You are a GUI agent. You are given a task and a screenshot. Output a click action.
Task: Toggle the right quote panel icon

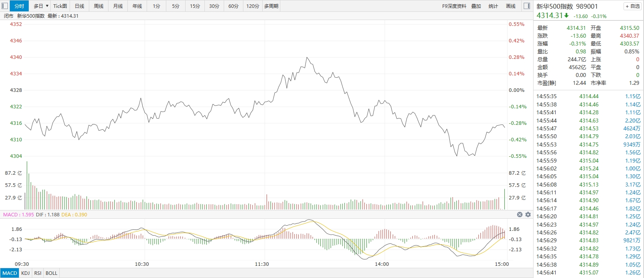click(x=527, y=6)
